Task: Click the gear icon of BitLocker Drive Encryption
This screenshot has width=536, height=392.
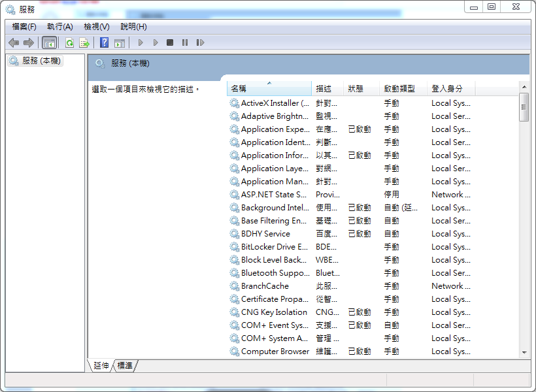Action: click(234, 247)
